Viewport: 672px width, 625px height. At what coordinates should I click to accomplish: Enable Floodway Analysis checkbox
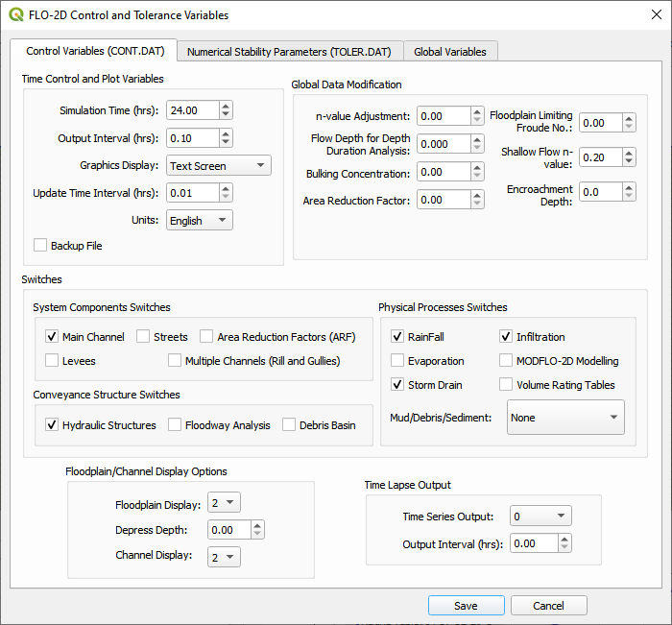[175, 424]
